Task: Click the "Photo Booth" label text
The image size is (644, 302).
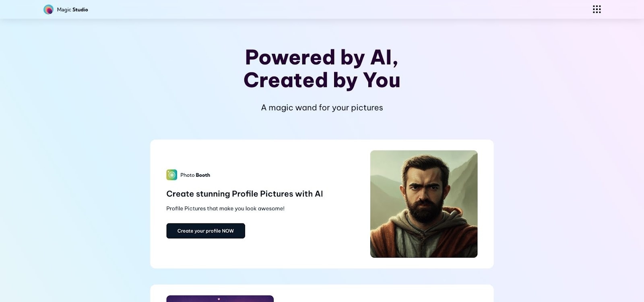Action: (x=194, y=175)
